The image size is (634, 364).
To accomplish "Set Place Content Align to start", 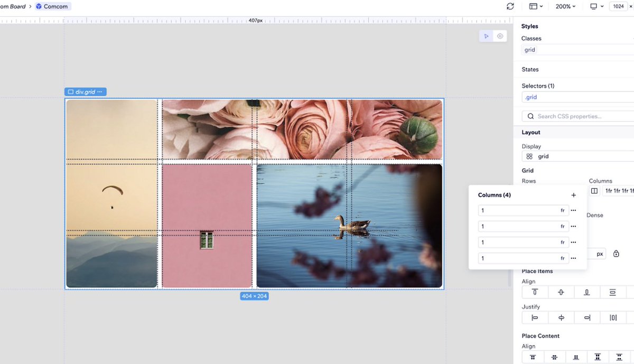I will pyautogui.click(x=533, y=357).
